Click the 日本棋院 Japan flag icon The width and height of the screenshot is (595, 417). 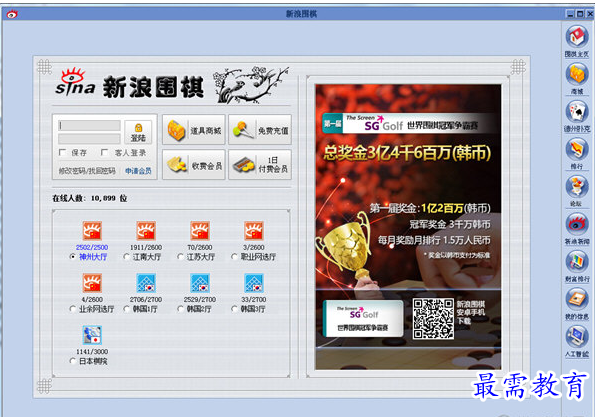click(x=92, y=335)
